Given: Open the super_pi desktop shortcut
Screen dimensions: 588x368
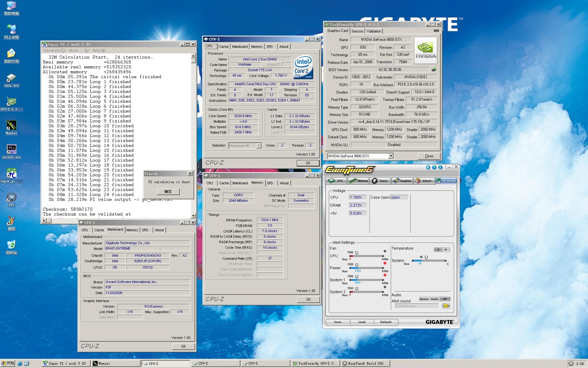Looking at the screenshot, I should (x=11, y=175).
